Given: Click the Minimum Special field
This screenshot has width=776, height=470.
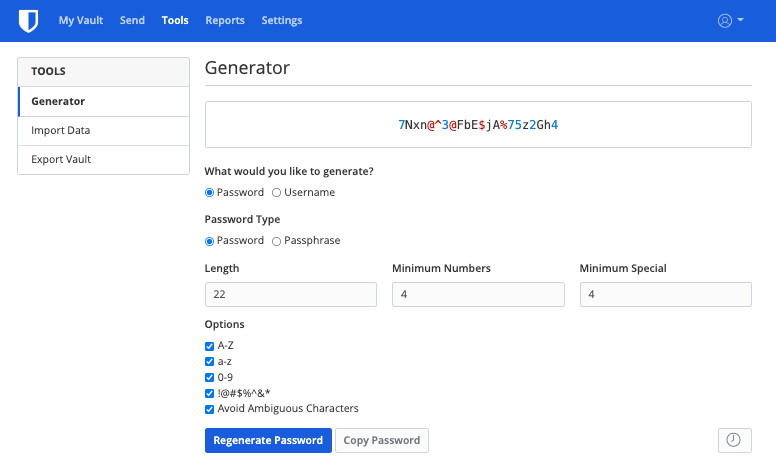Looking at the screenshot, I should click(666, 294).
